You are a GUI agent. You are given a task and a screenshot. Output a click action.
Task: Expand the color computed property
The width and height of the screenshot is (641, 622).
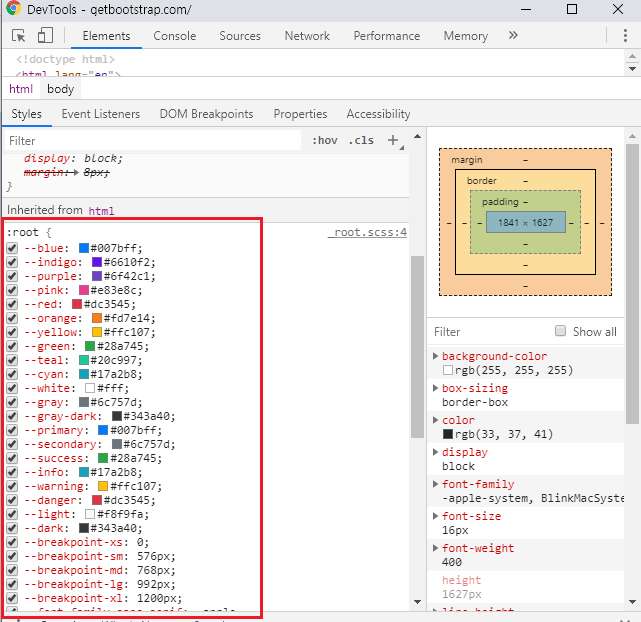(436, 420)
